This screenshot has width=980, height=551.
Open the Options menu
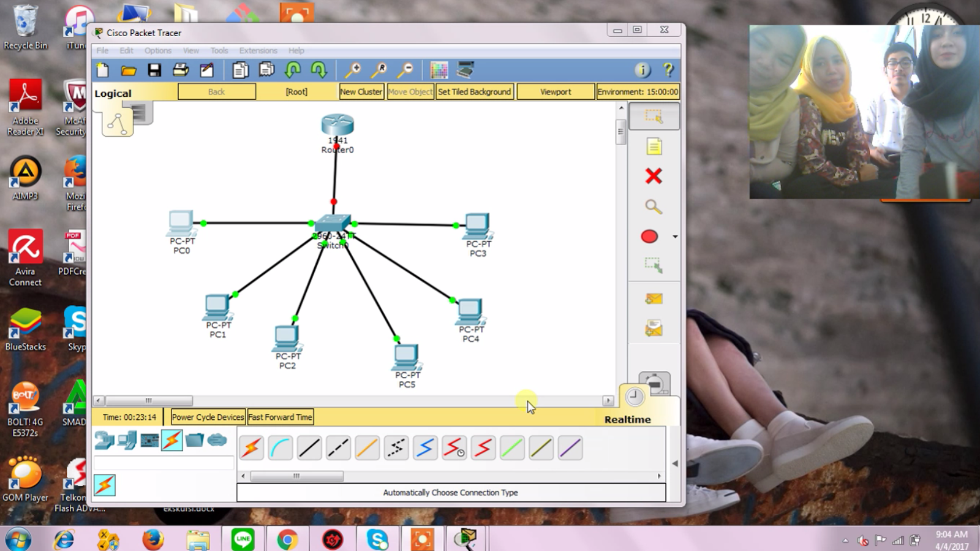(158, 50)
